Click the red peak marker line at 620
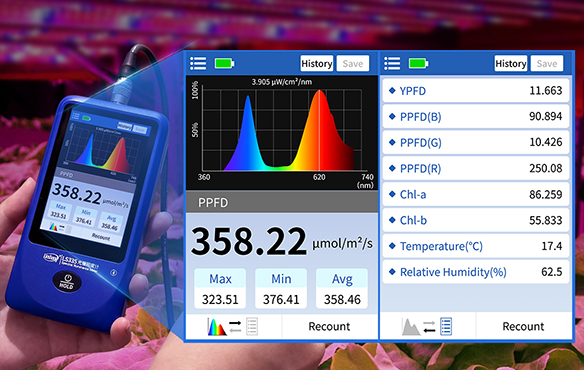Viewport: 584px width, 370px height. 319,130
